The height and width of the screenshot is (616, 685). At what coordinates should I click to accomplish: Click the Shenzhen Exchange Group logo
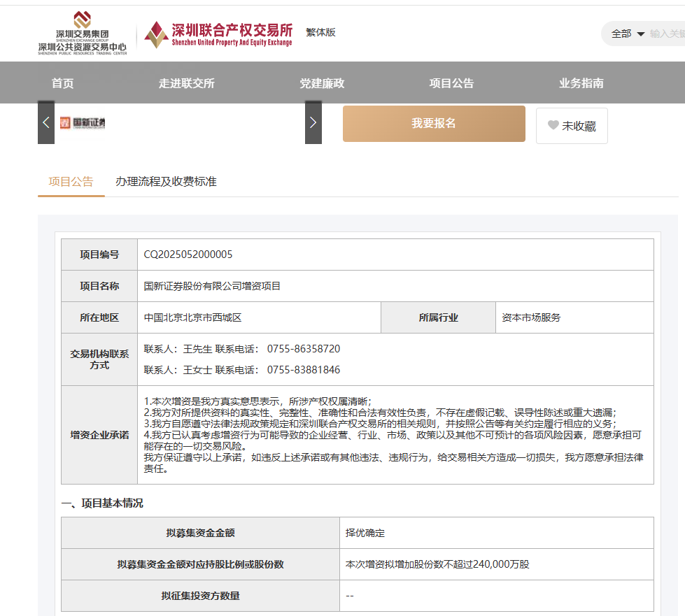(x=82, y=33)
